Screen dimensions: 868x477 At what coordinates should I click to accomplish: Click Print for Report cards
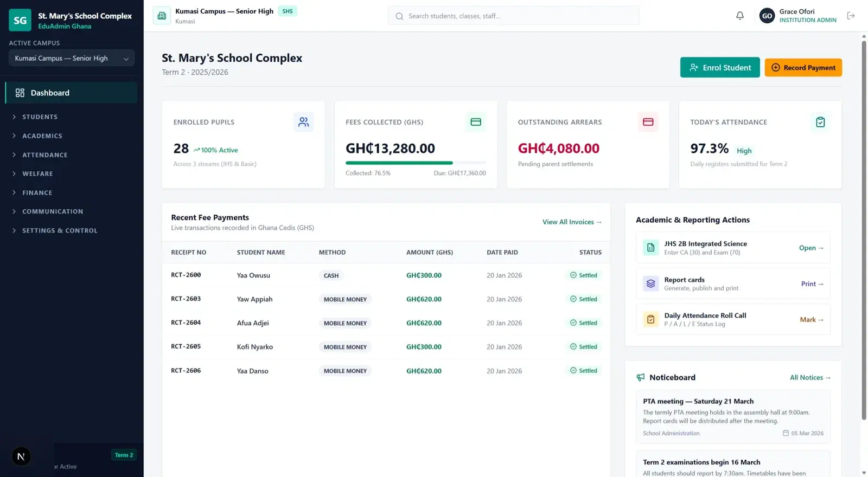click(x=812, y=284)
